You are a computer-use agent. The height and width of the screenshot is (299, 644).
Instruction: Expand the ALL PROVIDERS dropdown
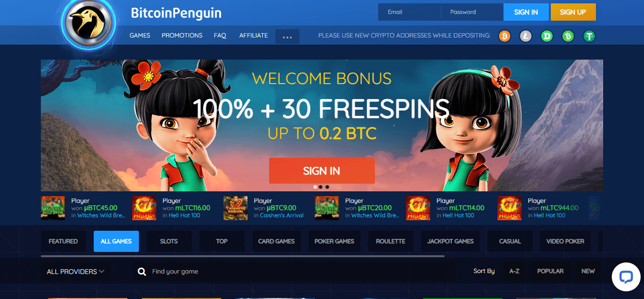pyautogui.click(x=75, y=272)
